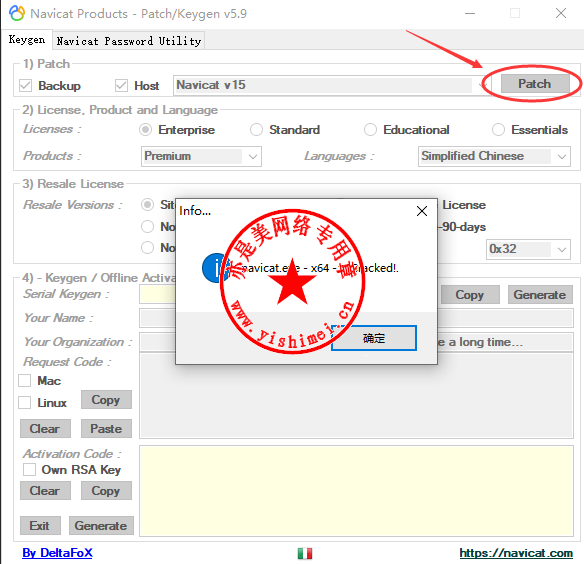Open the Products Premium dropdown

(201, 156)
